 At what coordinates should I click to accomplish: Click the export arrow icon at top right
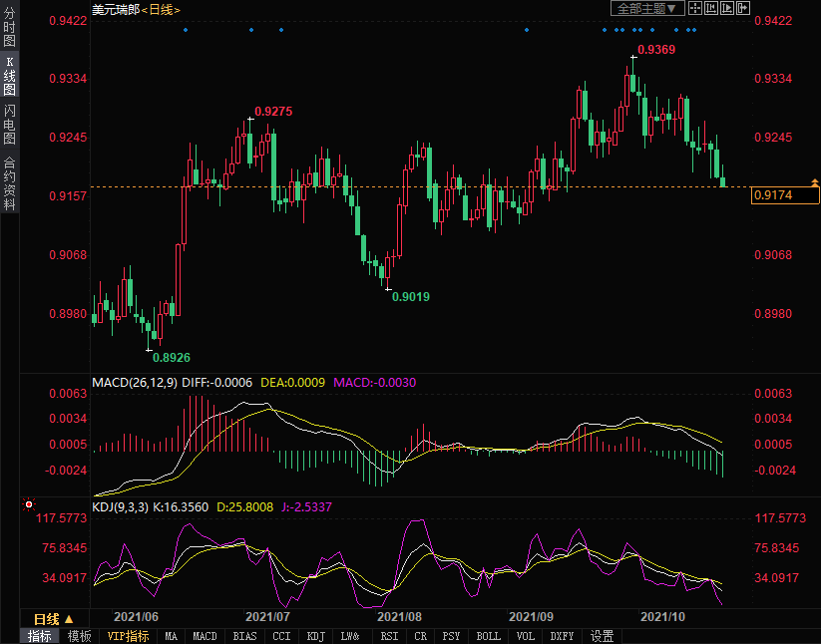point(742,8)
